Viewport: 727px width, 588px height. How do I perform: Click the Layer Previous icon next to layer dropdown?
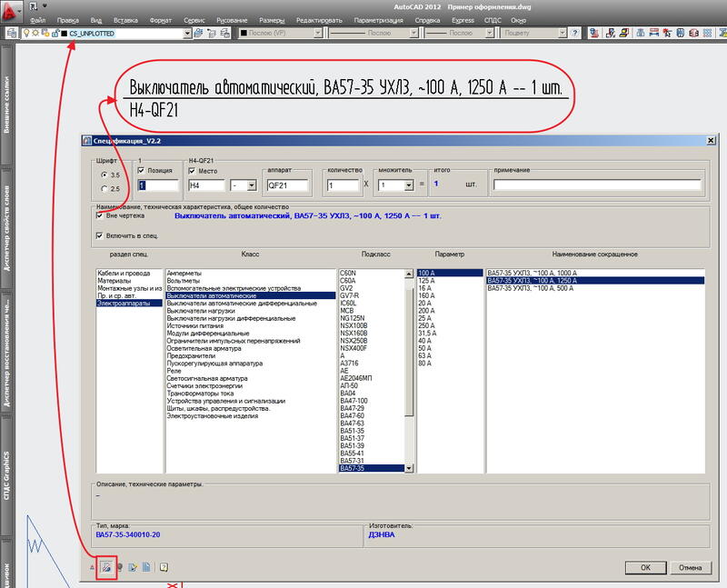coord(212,33)
